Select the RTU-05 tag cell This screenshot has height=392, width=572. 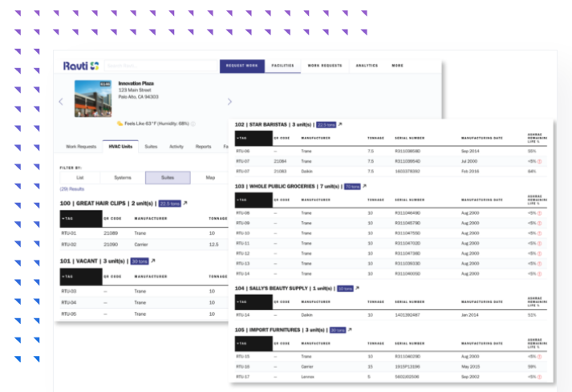[x=68, y=314]
